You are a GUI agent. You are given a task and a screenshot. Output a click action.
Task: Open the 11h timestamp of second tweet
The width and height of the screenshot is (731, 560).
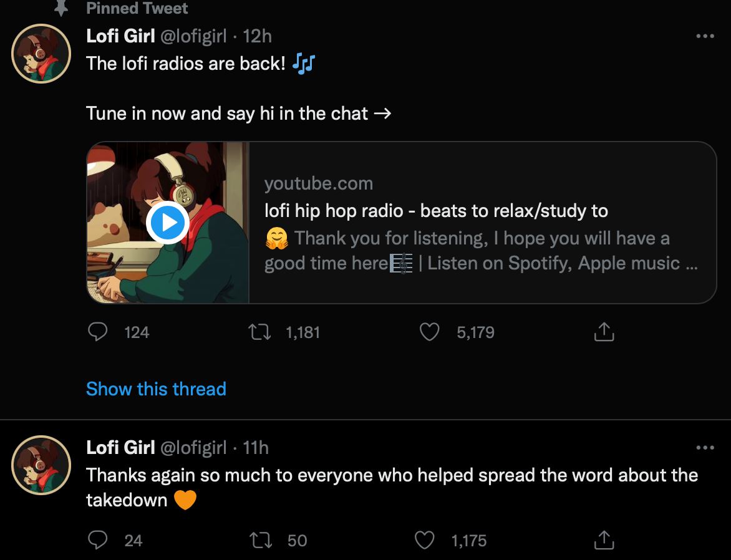point(256,447)
